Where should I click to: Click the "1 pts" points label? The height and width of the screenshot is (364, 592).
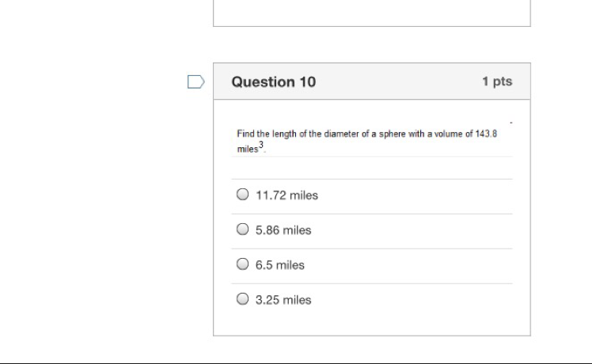click(x=497, y=82)
